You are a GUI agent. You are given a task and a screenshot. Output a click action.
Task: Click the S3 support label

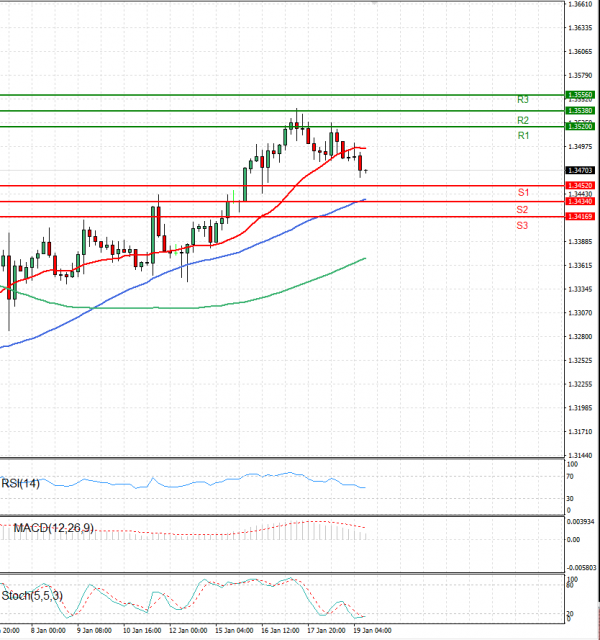tap(522, 225)
